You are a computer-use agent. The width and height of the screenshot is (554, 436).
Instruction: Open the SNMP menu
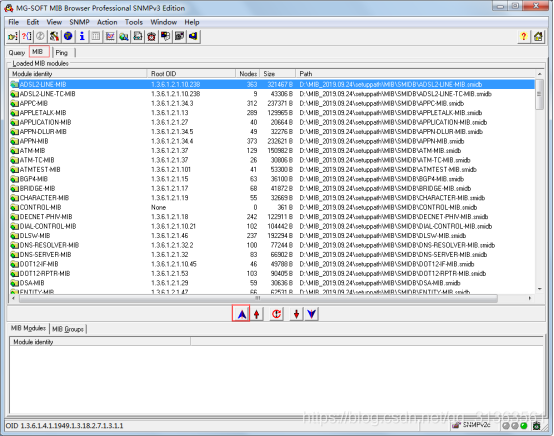coord(79,22)
